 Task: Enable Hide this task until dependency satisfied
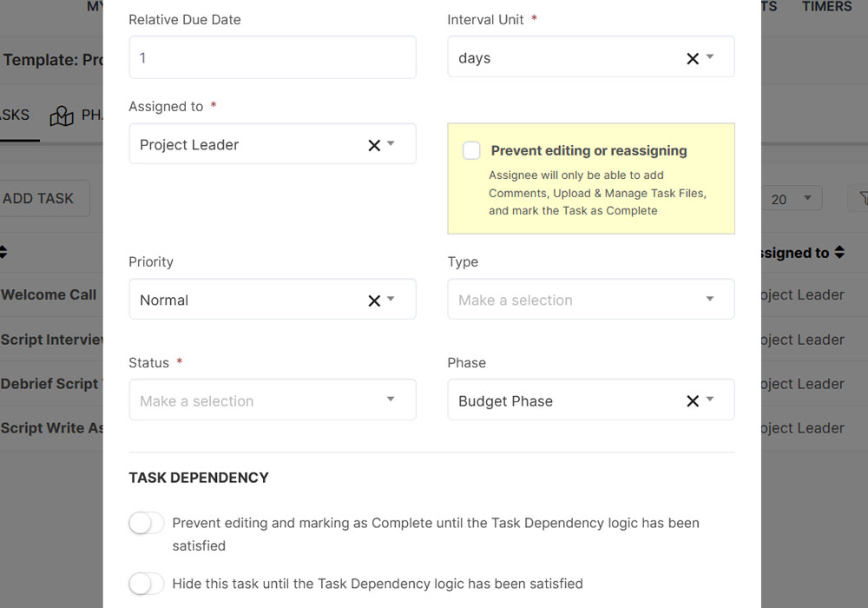[146, 584]
